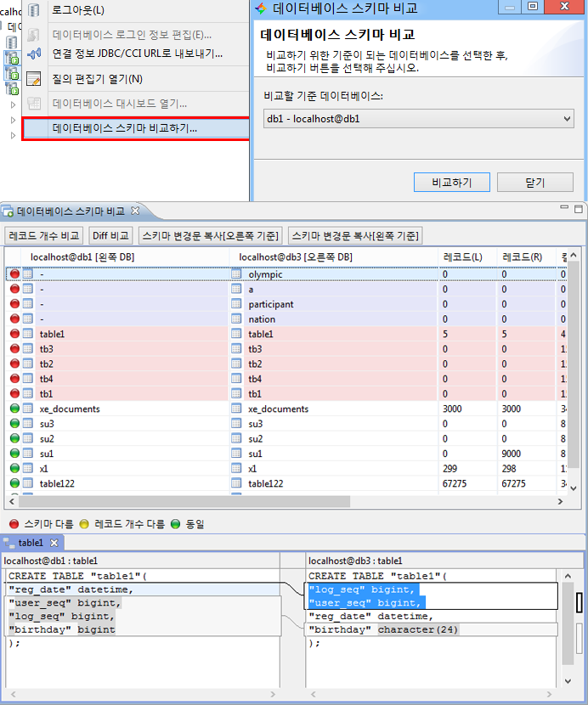
Task: Expand the first collapsed tree node in navigator
Action: pyautogui.click(x=13, y=105)
